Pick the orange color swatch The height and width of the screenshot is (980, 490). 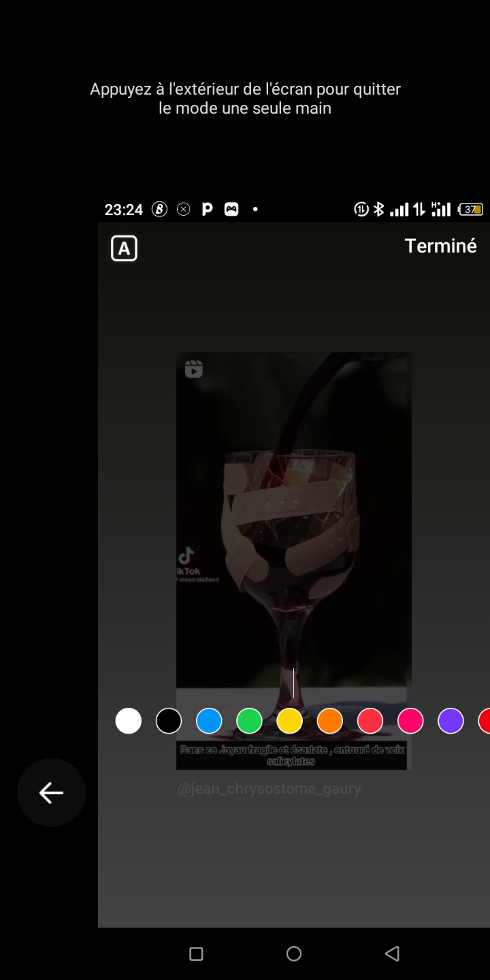coord(330,721)
